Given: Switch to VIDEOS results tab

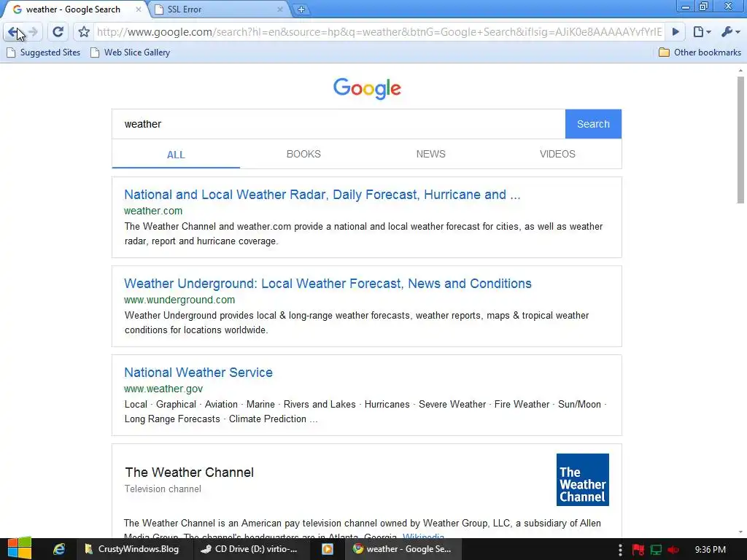Looking at the screenshot, I should [x=557, y=155].
